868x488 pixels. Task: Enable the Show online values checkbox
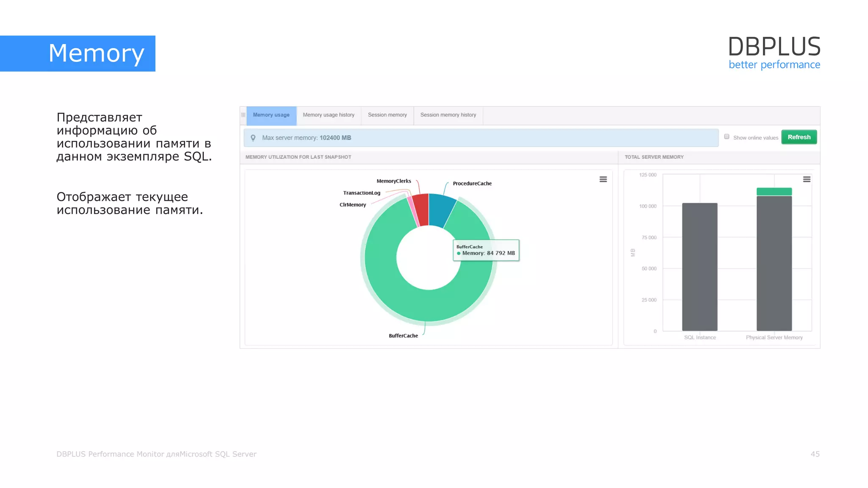pos(726,137)
